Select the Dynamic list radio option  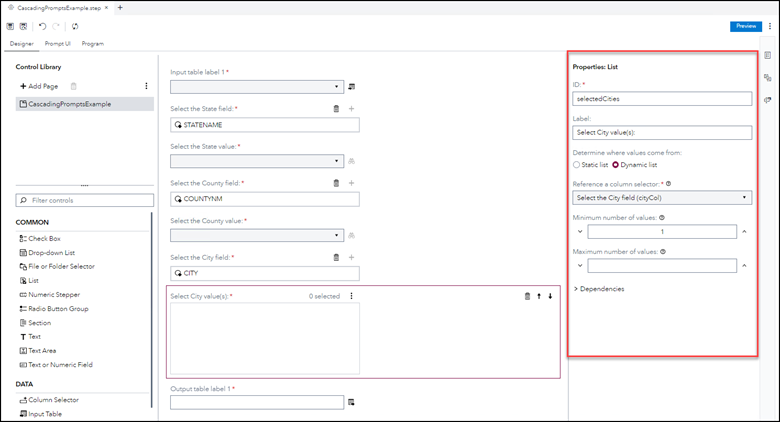(x=616, y=164)
